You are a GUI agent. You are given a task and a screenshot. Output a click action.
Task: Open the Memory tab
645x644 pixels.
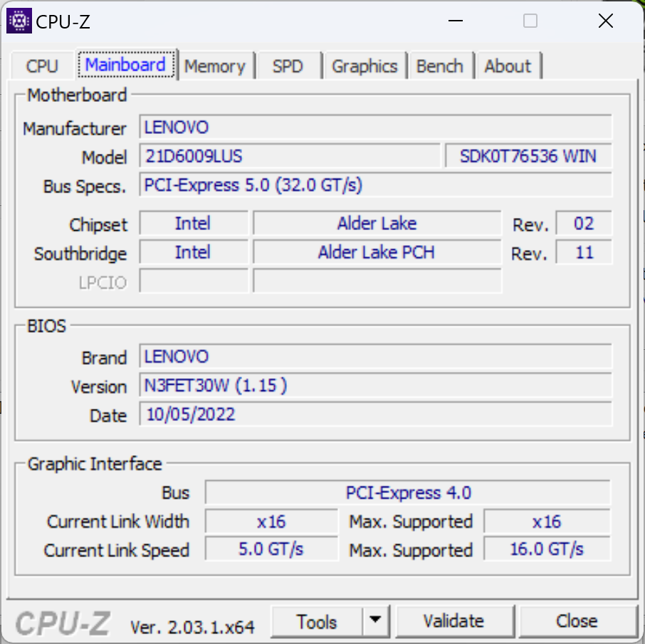(x=214, y=66)
